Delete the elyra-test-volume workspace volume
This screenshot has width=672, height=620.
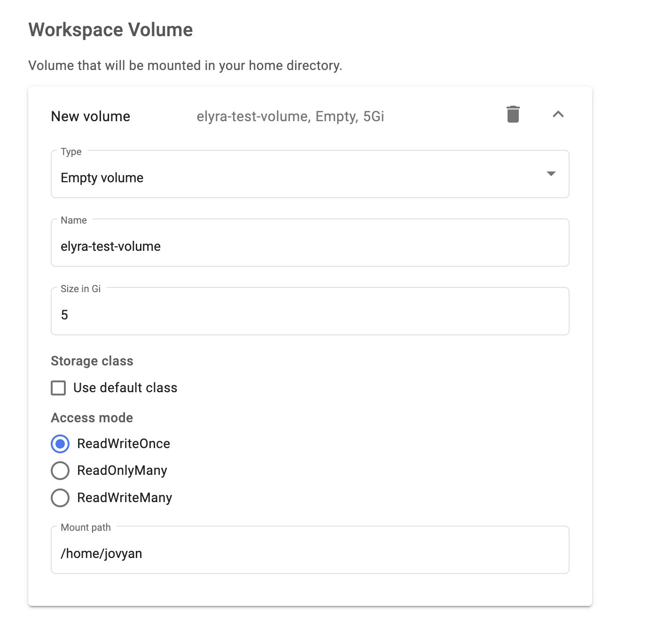513,114
